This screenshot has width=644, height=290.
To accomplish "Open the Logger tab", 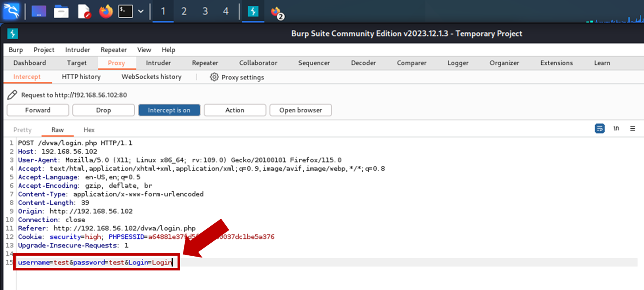I will [x=458, y=63].
